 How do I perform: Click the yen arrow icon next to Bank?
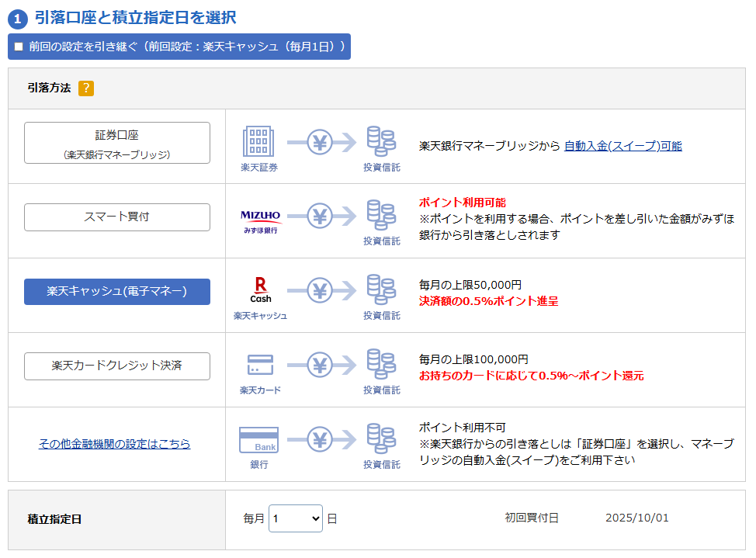[x=321, y=439]
